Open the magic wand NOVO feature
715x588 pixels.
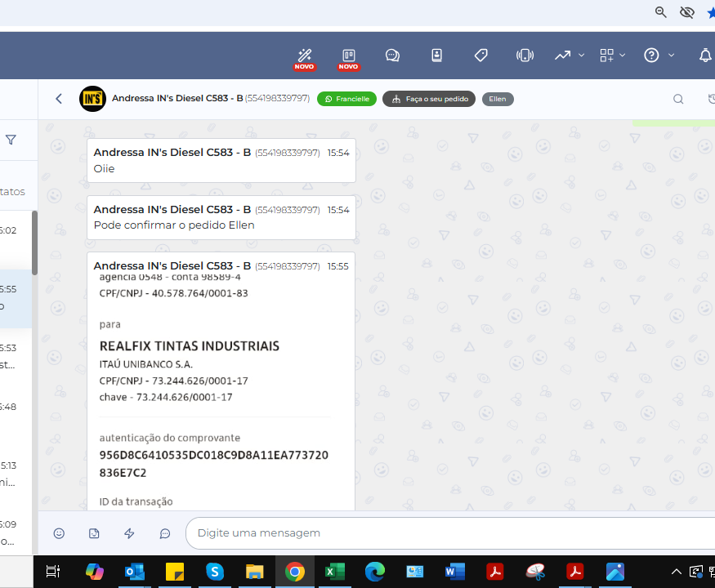(305, 56)
